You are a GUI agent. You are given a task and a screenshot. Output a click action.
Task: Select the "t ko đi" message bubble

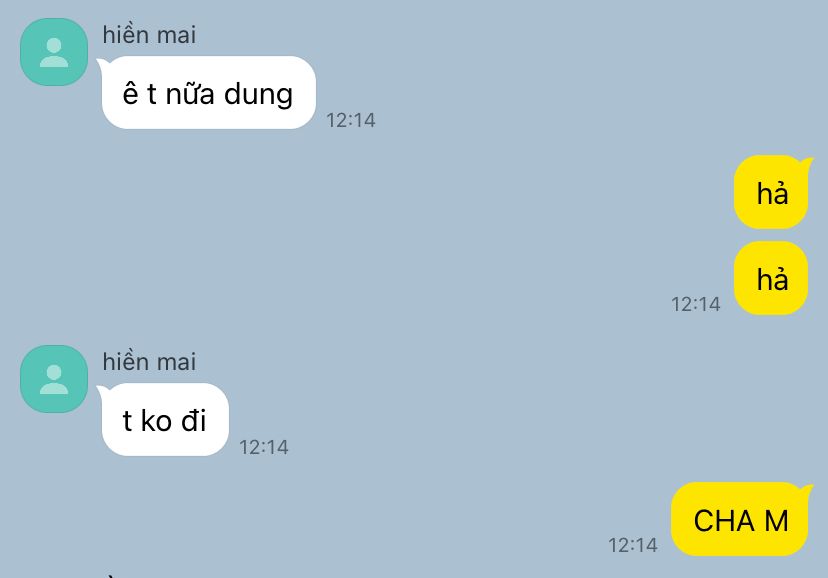coord(164,420)
